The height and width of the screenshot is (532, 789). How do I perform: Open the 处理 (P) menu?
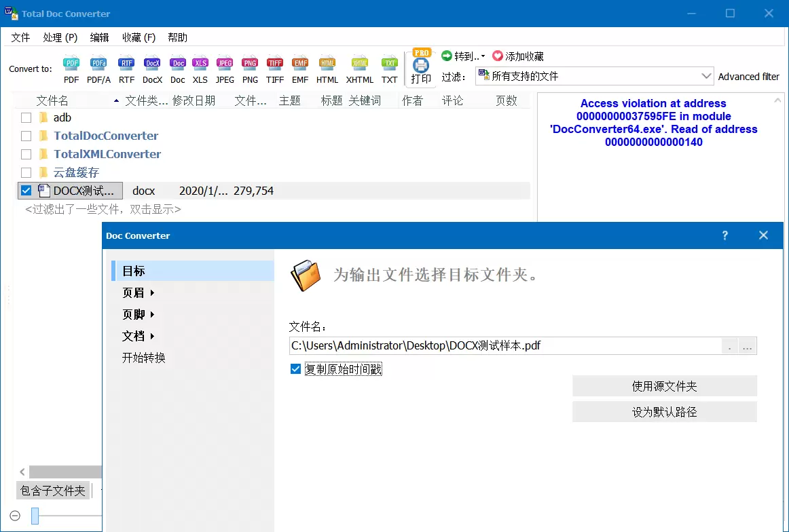point(60,38)
